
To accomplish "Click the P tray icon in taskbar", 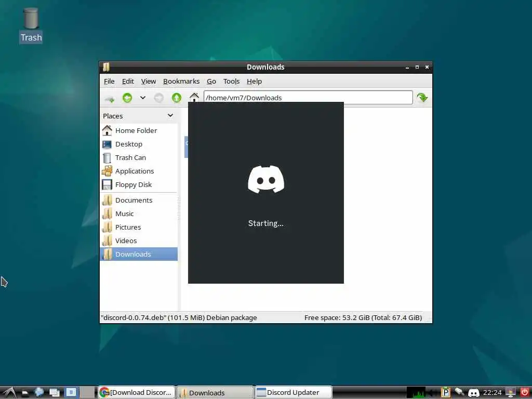I will (445, 393).
